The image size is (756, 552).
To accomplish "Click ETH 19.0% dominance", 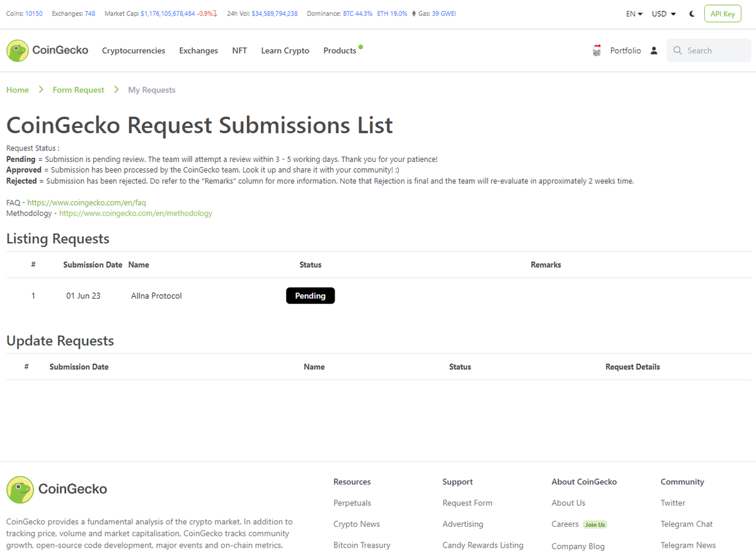I will point(392,14).
